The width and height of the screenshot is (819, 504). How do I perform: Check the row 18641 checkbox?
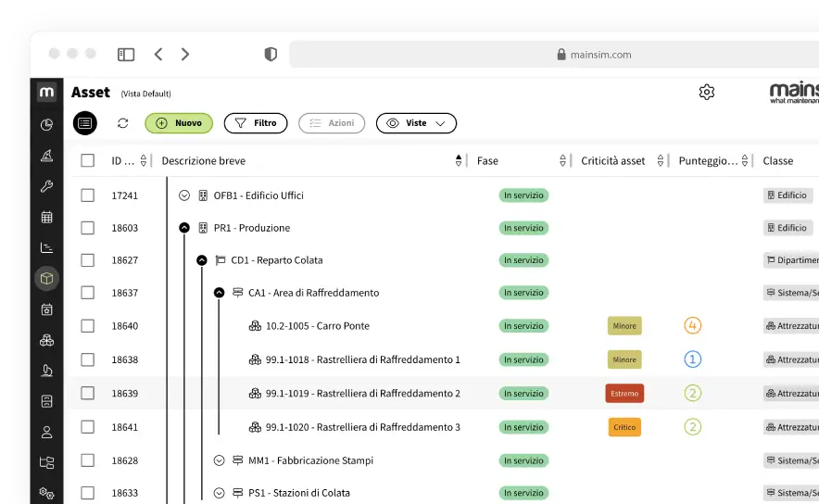pos(88,427)
